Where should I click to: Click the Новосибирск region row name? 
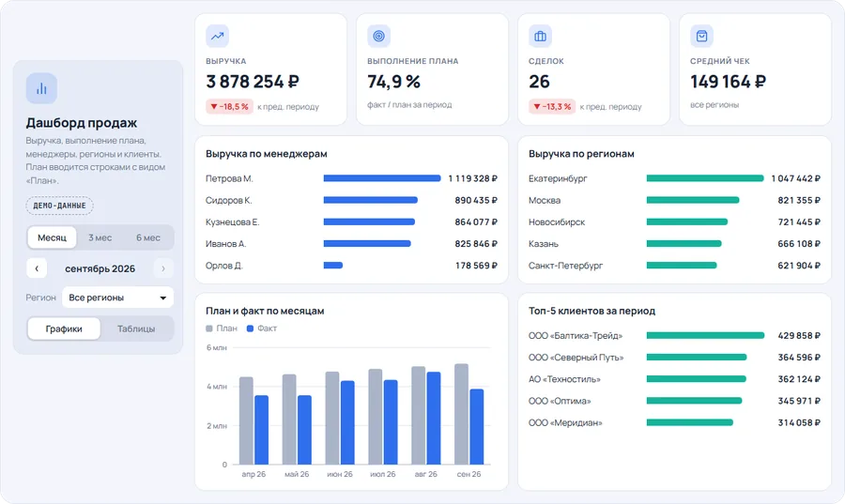[557, 221]
